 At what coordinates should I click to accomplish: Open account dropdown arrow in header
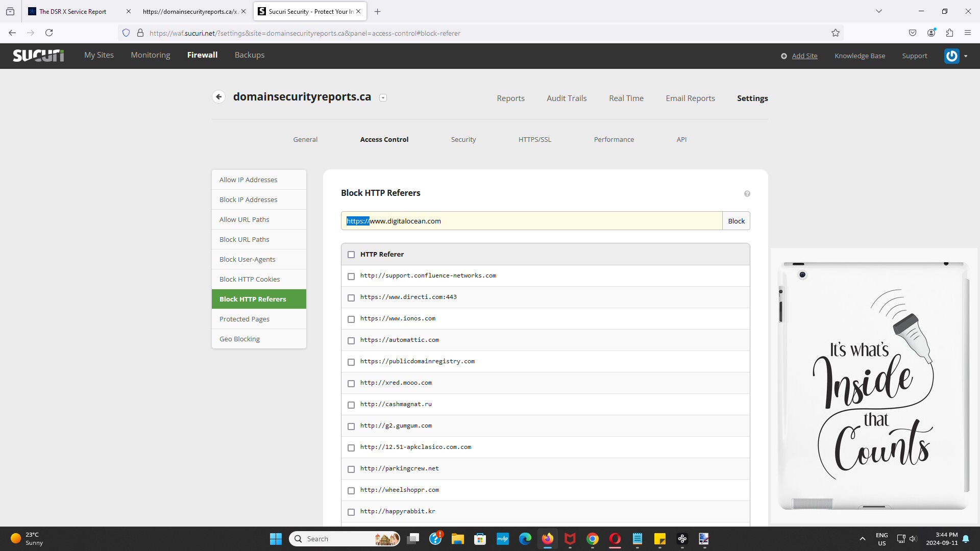click(966, 56)
